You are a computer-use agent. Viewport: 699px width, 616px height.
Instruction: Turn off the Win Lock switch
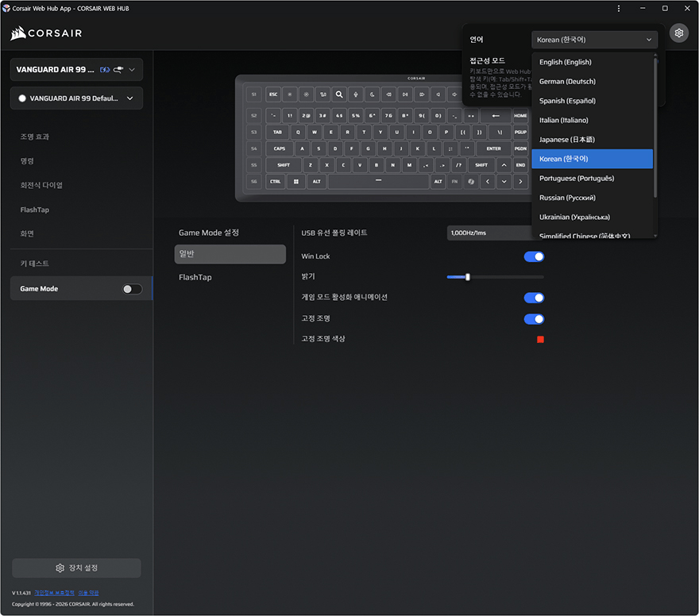point(534,256)
